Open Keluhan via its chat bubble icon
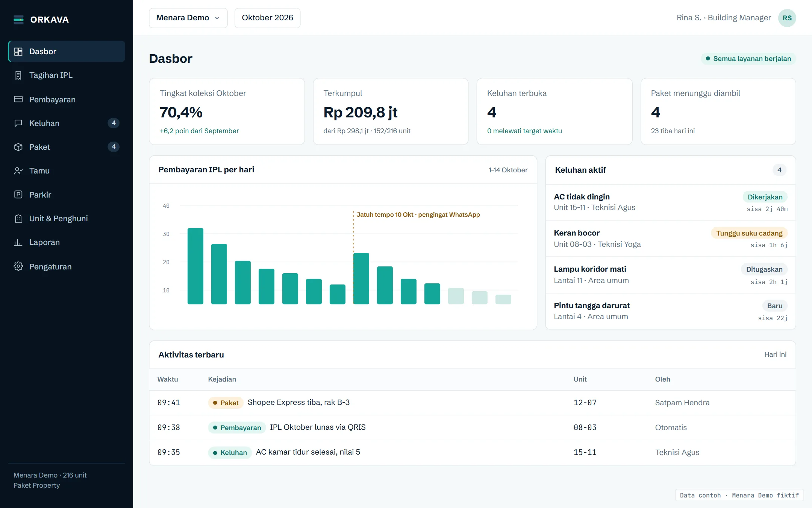The image size is (812, 508). click(x=18, y=123)
